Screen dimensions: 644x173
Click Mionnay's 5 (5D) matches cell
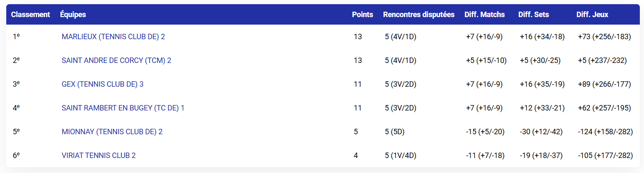pyautogui.click(x=395, y=132)
